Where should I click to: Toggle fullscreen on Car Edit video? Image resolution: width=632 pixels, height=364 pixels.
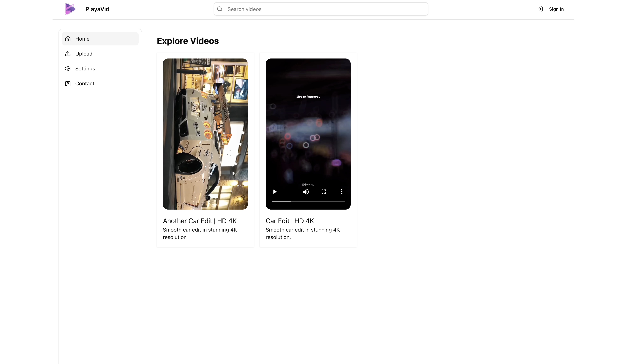[324, 192]
